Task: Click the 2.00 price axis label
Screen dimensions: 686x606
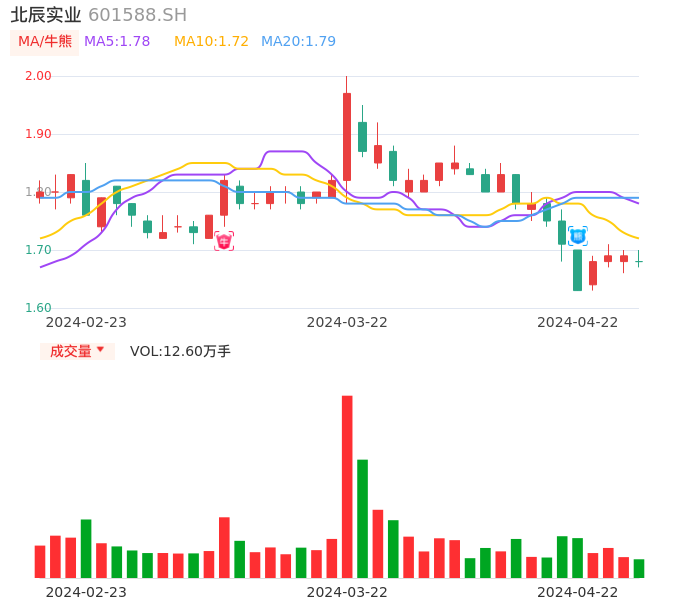Action: (37, 76)
